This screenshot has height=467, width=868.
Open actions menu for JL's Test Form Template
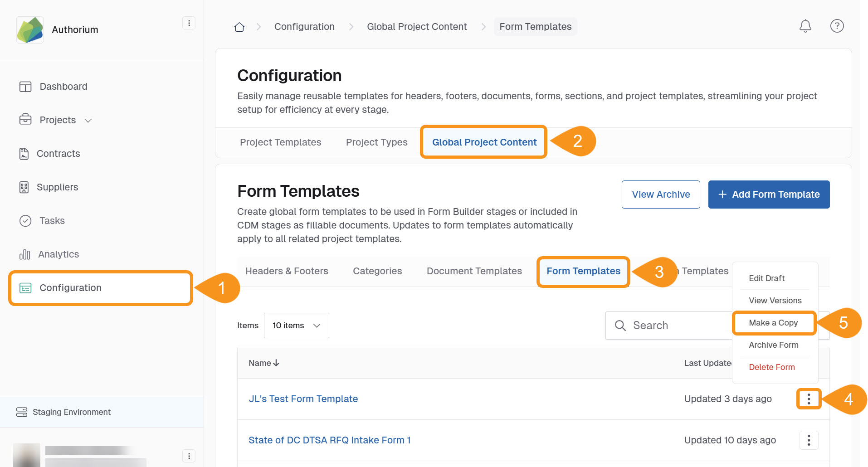[x=809, y=399]
